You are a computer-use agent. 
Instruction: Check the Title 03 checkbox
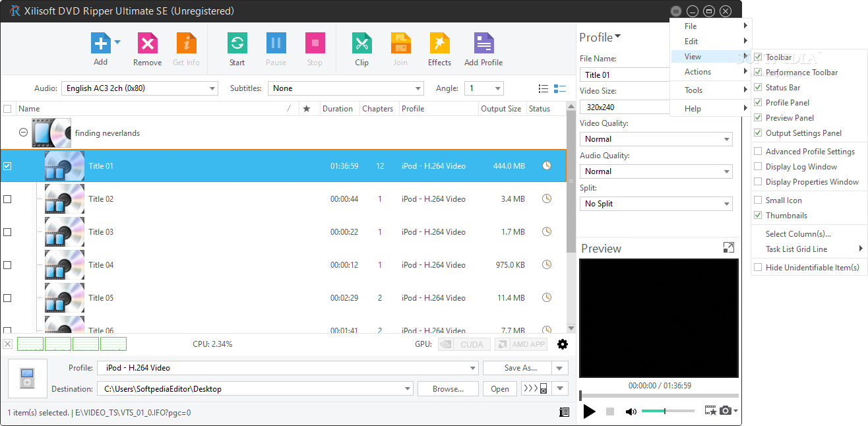coord(7,232)
